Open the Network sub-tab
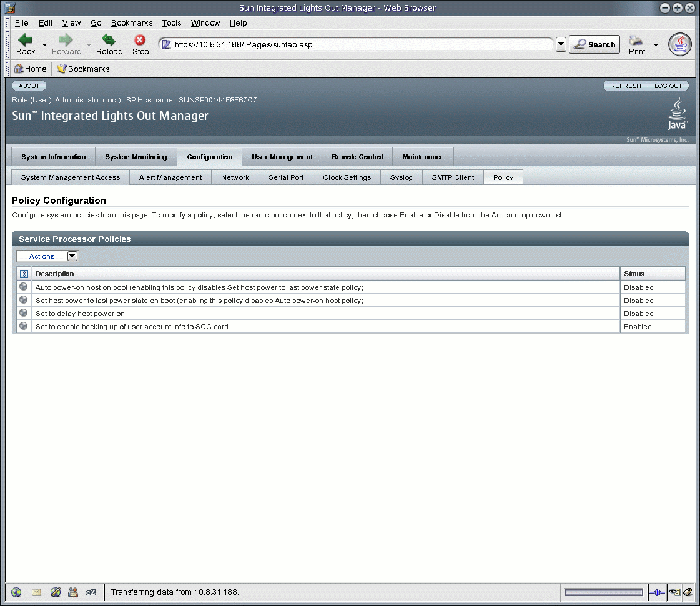The image size is (700, 606). (235, 177)
